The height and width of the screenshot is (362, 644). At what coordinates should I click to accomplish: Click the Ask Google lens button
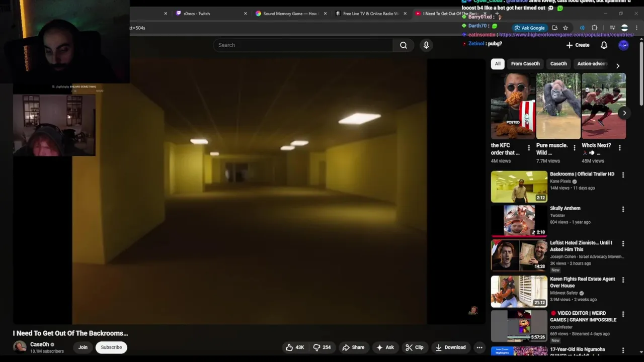point(529,28)
